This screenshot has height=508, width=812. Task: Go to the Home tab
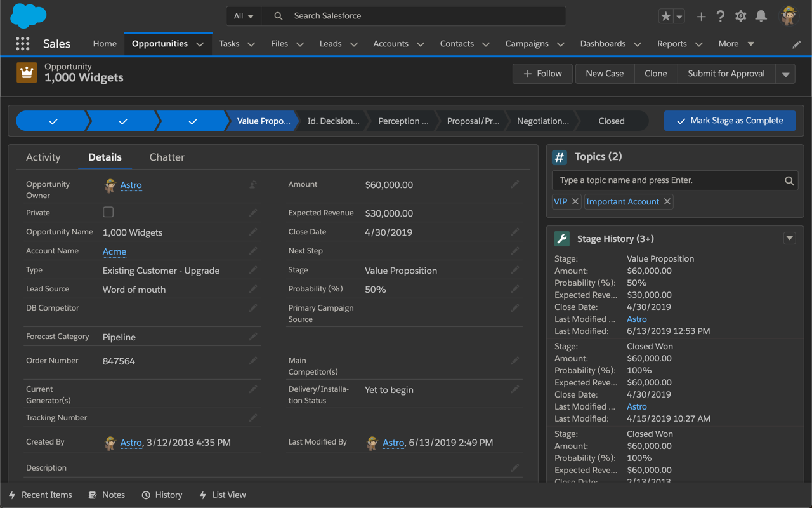(105, 44)
